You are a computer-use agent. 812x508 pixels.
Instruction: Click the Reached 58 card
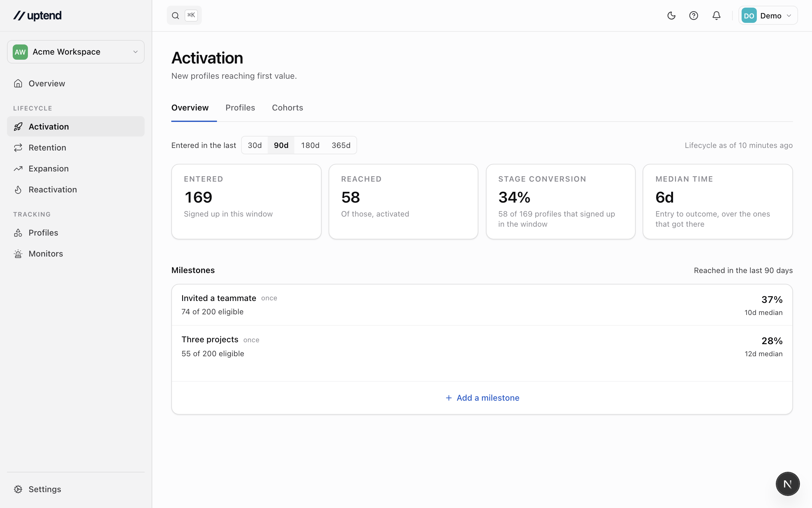[403, 202]
